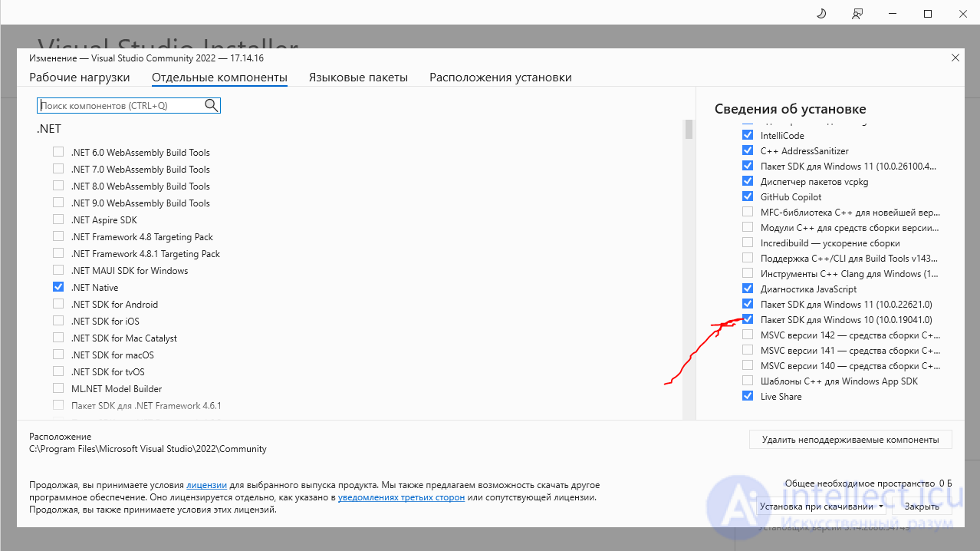Uncheck Диагностика JavaScript
This screenshot has height=551, width=980.
[x=748, y=289]
